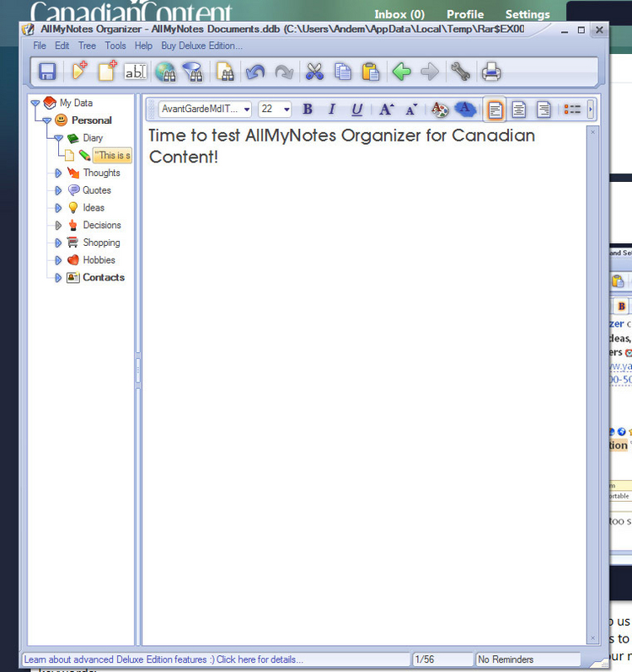Print the note using the printer icon
Screen dimensions: 632x672
pos(491,72)
